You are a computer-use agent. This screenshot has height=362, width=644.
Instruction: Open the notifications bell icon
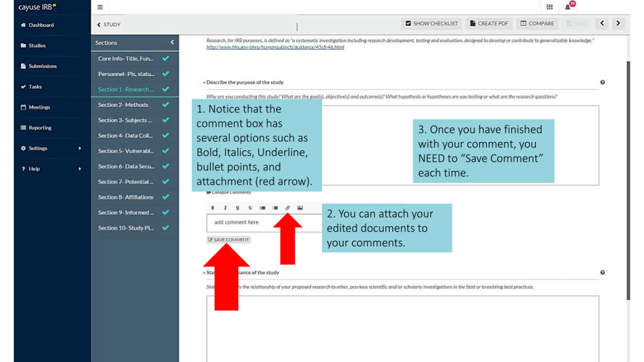click(x=568, y=7)
